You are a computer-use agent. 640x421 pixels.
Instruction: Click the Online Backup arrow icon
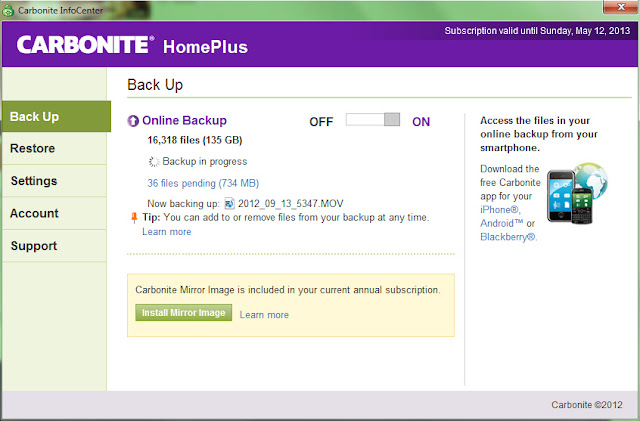(133, 121)
